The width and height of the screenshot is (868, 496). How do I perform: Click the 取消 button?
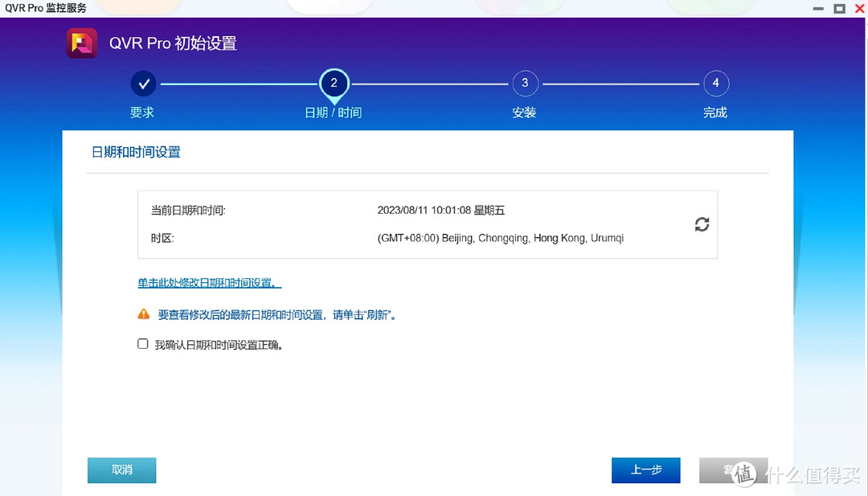point(121,470)
